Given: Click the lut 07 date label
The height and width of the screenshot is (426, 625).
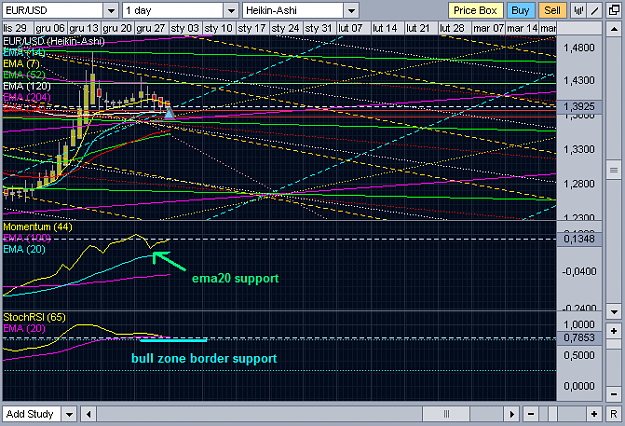Looking at the screenshot, I should (350, 28).
